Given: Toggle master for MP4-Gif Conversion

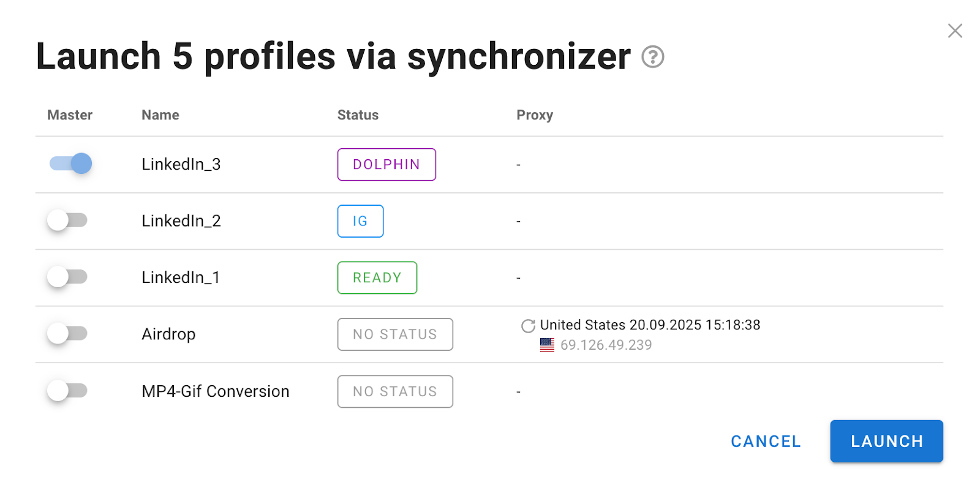Looking at the screenshot, I should [67, 391].
